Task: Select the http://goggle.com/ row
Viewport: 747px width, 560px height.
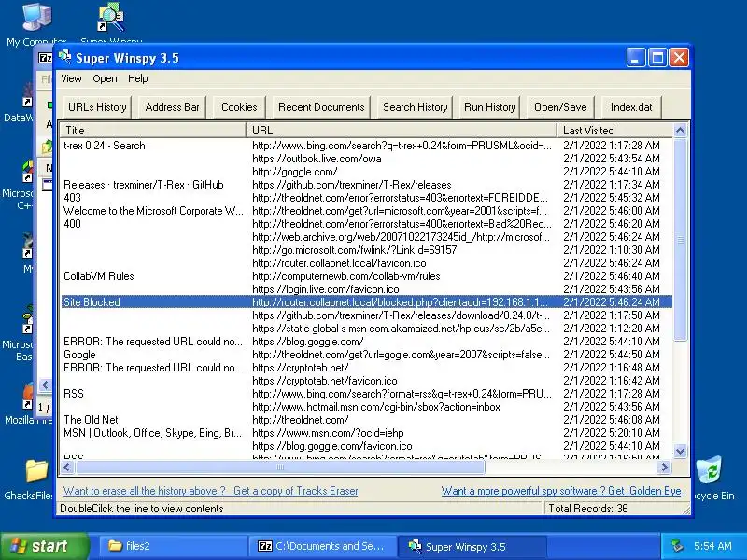Action: [366, 172]
